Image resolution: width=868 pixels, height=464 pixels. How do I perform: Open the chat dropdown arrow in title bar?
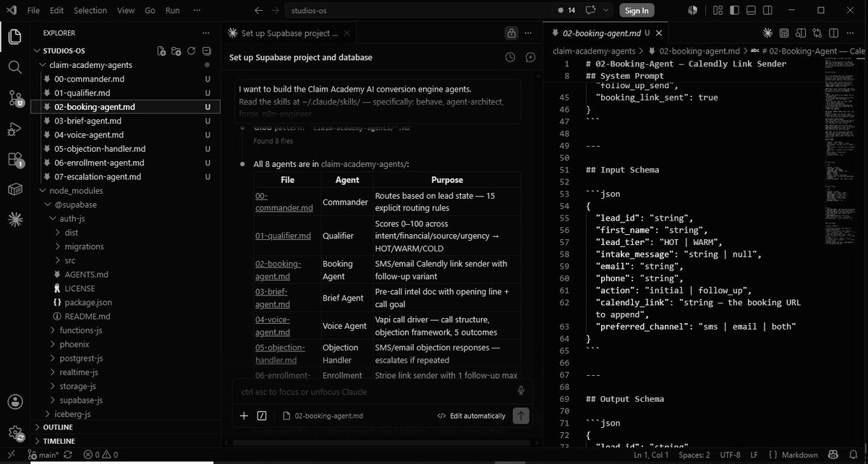[605, 10]
